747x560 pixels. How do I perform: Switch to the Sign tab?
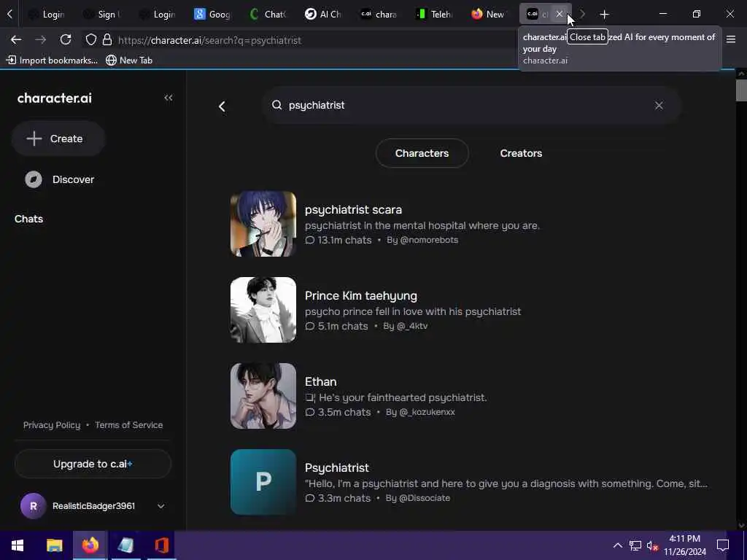coord(102,15)
